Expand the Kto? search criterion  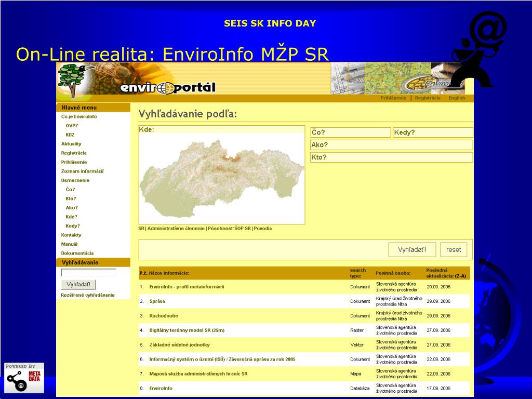tap(392, 157)
